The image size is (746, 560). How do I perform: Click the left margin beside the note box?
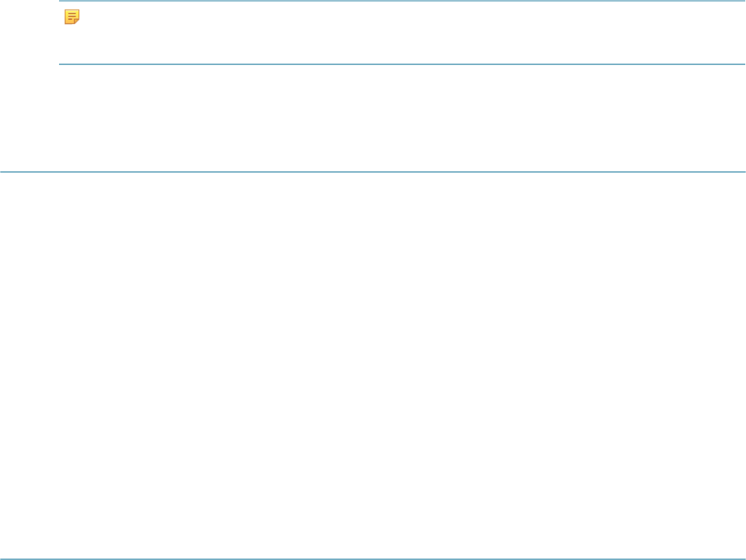pyautogui.click(x=29, y=32)
